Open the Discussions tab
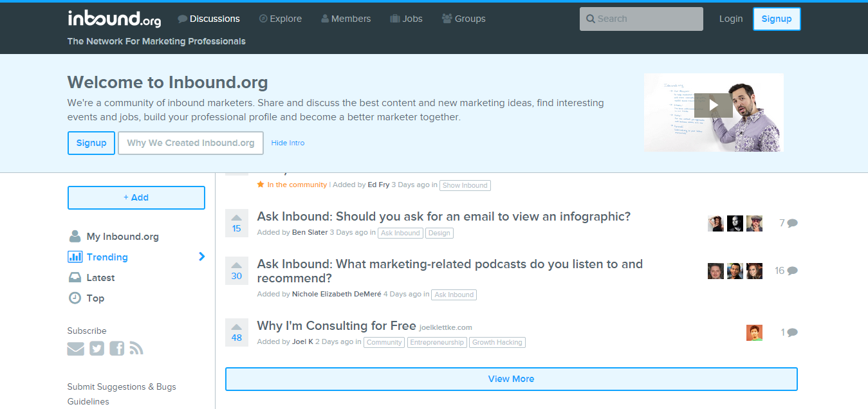868x409 pixels. [x=208, y=19]
